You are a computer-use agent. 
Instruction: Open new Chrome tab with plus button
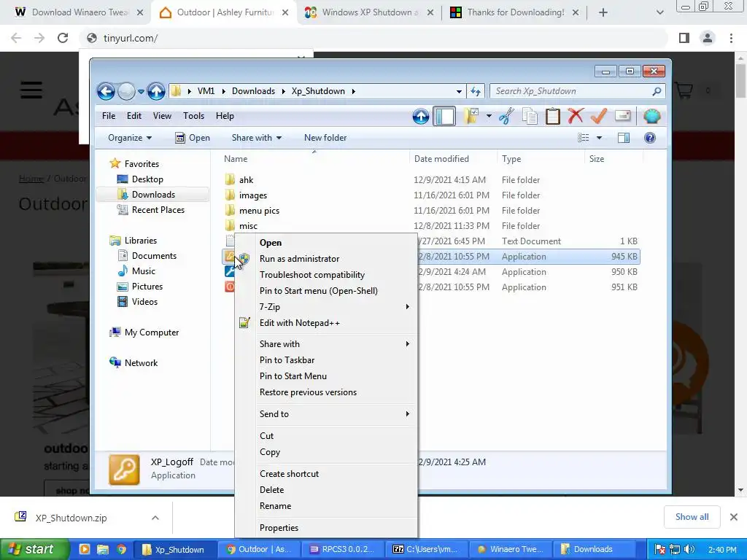coord(603,12)
